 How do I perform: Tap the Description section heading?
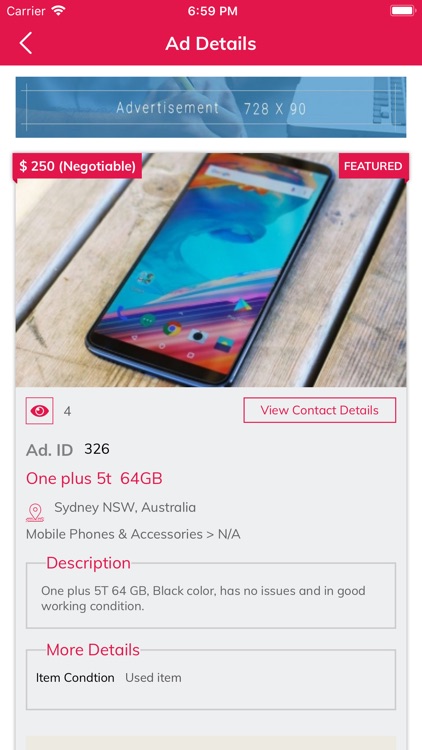pyautogui.click(x=89, y=563)
